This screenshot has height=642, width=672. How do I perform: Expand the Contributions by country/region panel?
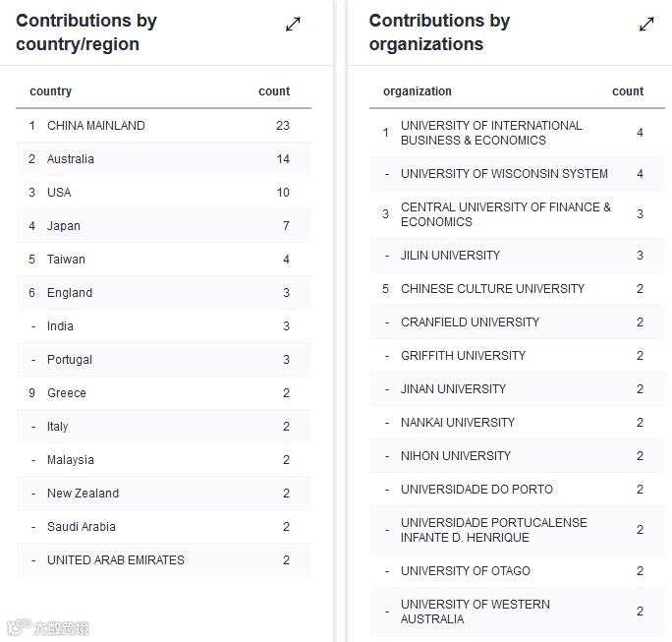(x=293, y=25)
